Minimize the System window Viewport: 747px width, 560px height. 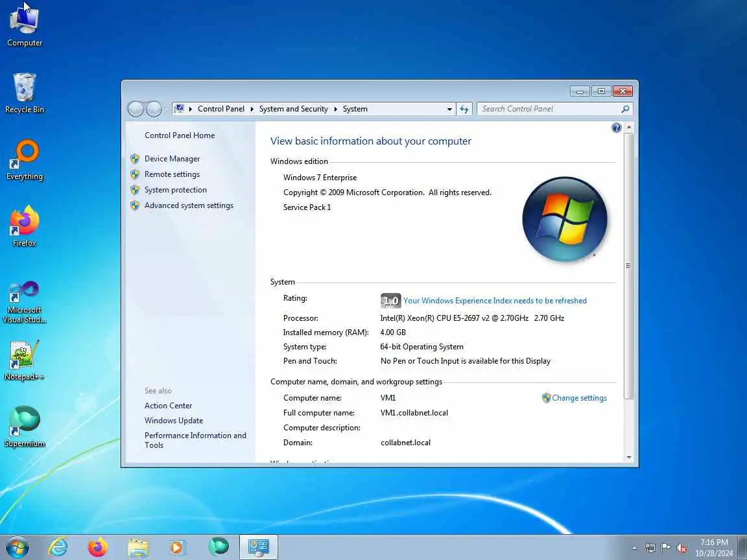pos(580,91)
